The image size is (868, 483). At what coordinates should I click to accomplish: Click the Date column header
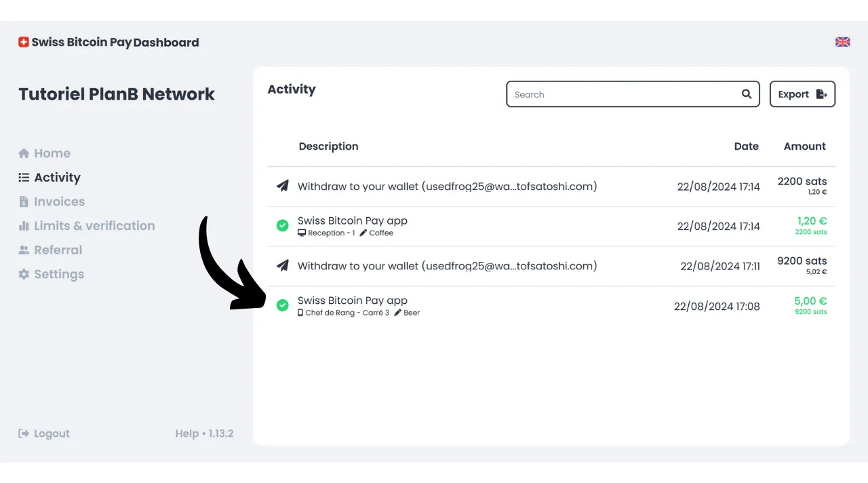point(746,147)
